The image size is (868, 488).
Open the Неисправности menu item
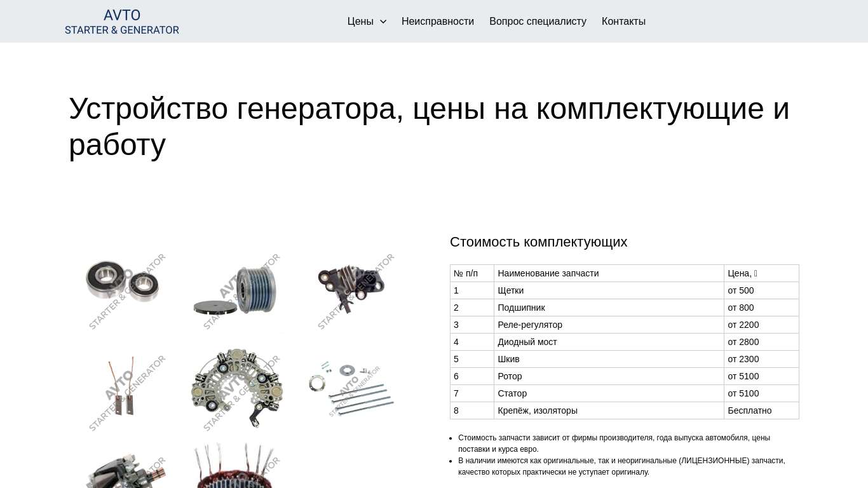tap(437, 22)
